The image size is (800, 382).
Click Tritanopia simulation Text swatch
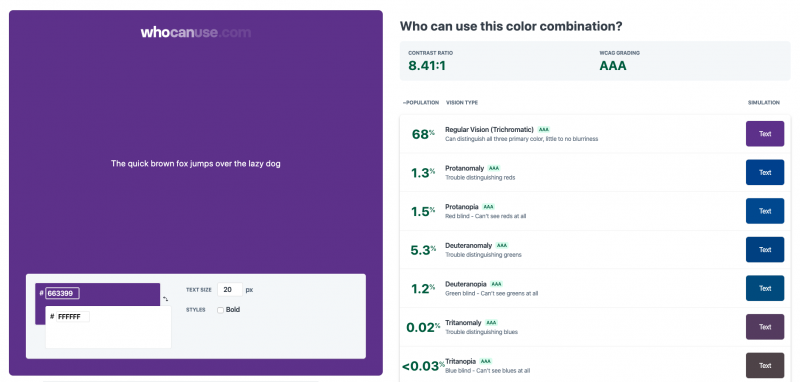click(765, 365)
